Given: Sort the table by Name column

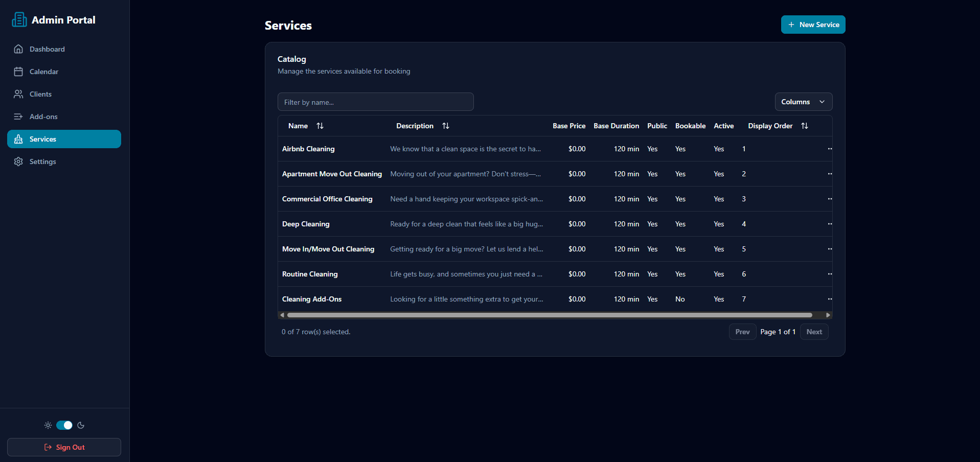Looking at the screenshot, I should (x=320, y=126).
